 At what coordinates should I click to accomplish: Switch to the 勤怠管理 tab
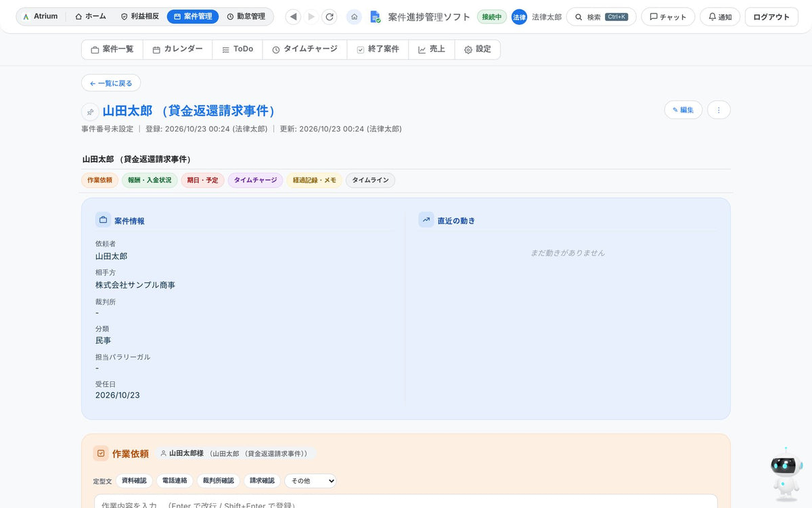[246, 16]
